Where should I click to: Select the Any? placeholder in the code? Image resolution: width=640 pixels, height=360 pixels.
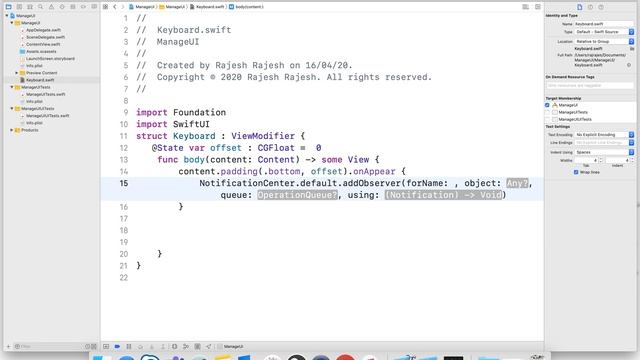point(517,183)
